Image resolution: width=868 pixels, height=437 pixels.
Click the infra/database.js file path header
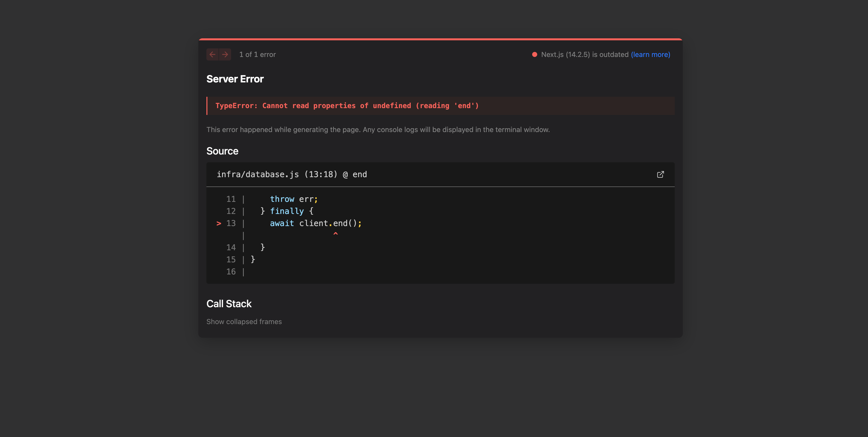point(291,174)
